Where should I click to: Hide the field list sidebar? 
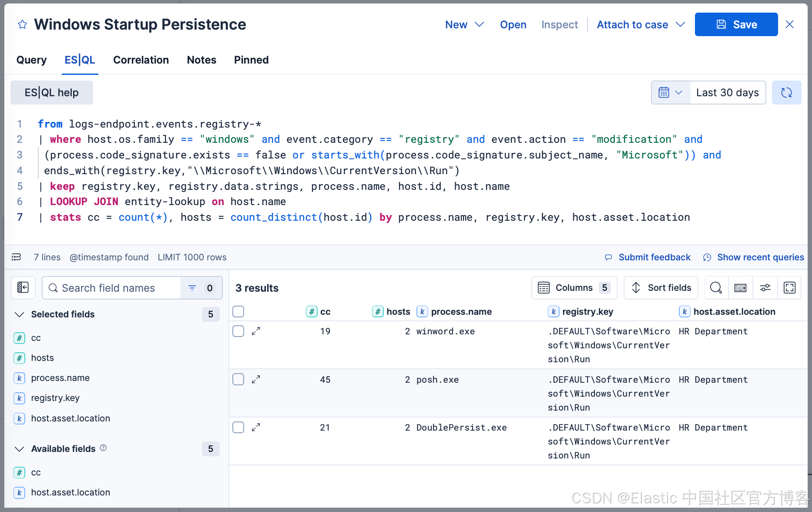click(23, 288)
